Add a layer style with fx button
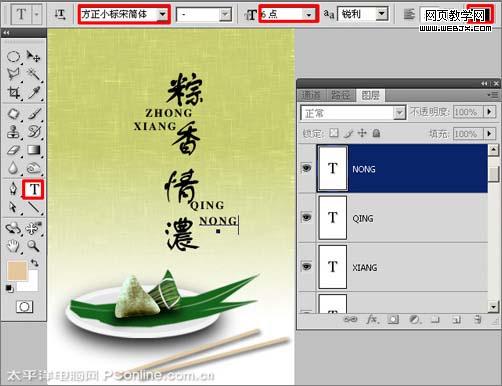Screen dimensions: 502x386 point(372,320)
